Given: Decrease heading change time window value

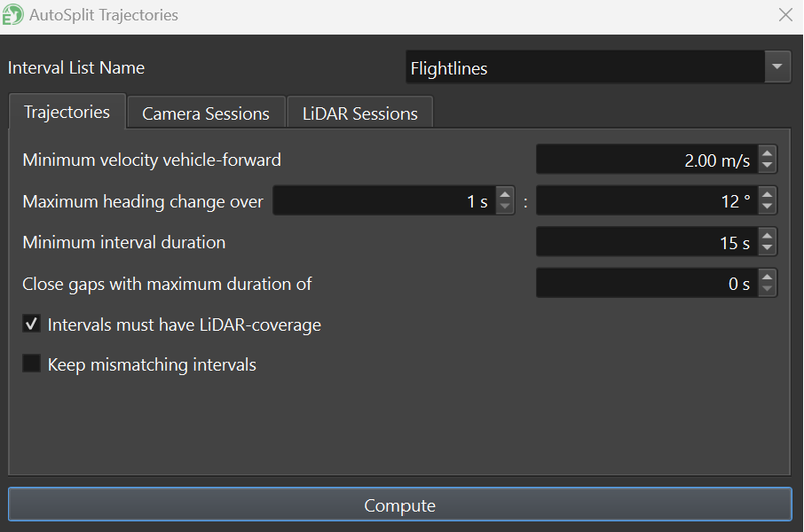Looking at the screenshot, I should [x=505, y=207].
